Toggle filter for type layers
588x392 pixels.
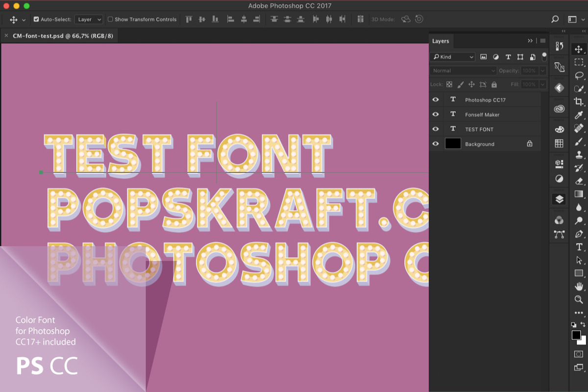pyautogui.click(x=508, y=57)
